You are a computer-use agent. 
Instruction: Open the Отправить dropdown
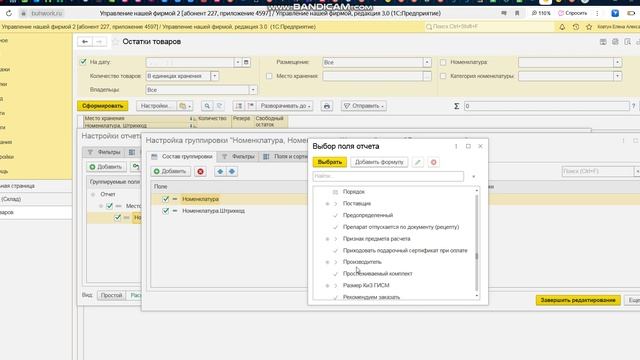point(364,106)
